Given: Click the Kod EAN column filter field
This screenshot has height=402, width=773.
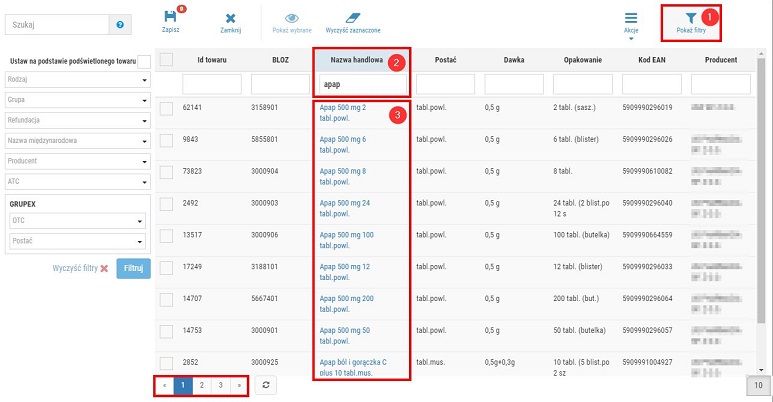Looking at the screenshot, I should point(652,84).
